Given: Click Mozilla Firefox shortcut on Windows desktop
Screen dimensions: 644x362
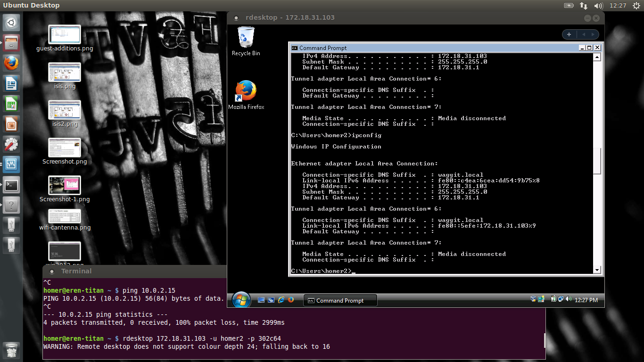Looking at the screenshot, I should [246, 95].
